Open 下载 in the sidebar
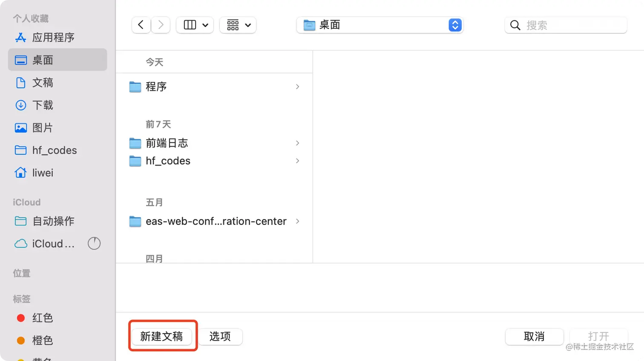644x361 pixels. [57, 105]
